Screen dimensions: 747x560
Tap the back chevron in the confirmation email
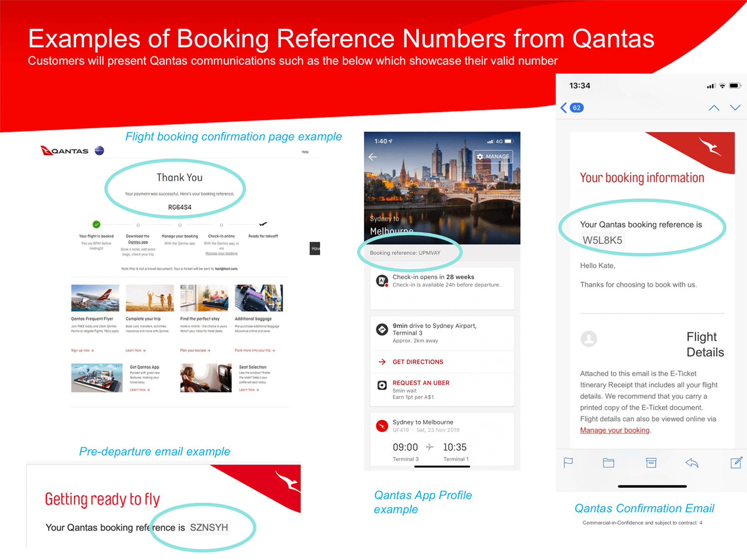coord(564,108)
